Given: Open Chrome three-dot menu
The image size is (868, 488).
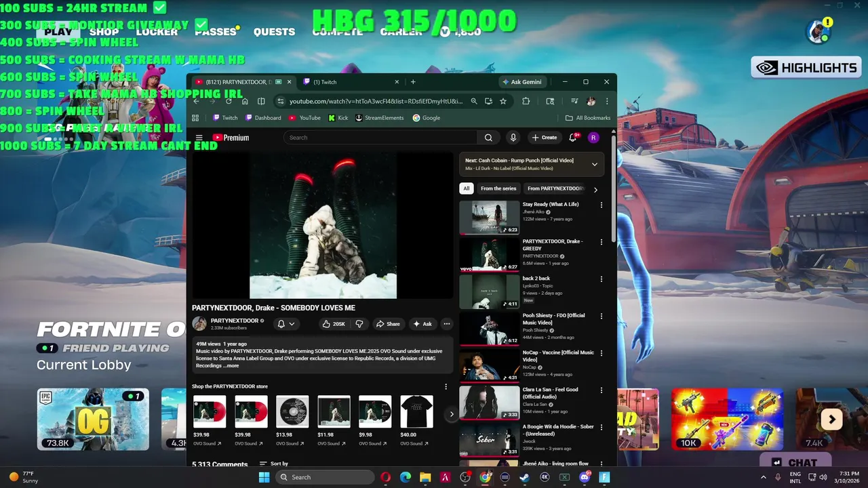Looking at the screenshot, I should click(607, 101).
